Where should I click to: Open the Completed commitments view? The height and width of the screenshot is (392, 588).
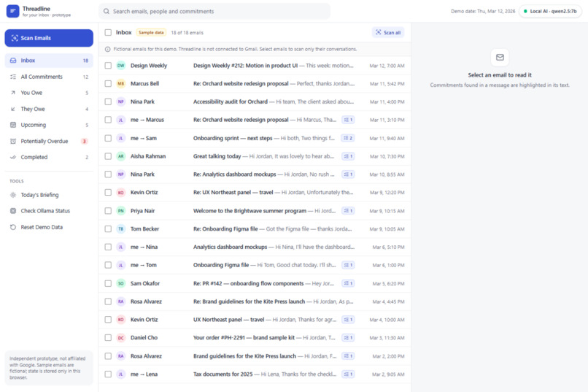[49, 157]
